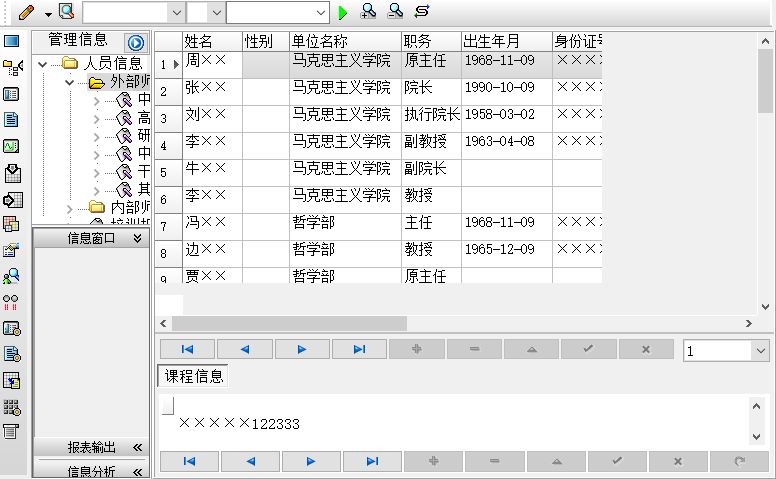Click the blue circular arrow beside 管理信息
776x479 pixels.
(x=136, y=43)
